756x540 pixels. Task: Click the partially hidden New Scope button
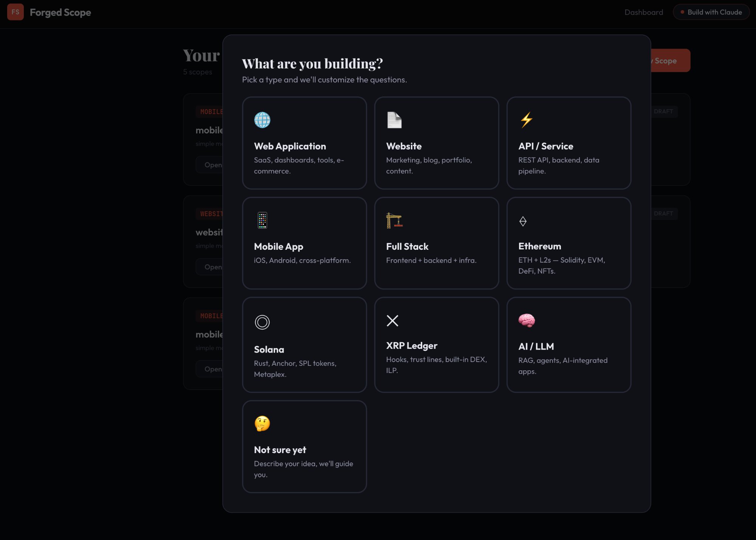(x=670, y=60)
